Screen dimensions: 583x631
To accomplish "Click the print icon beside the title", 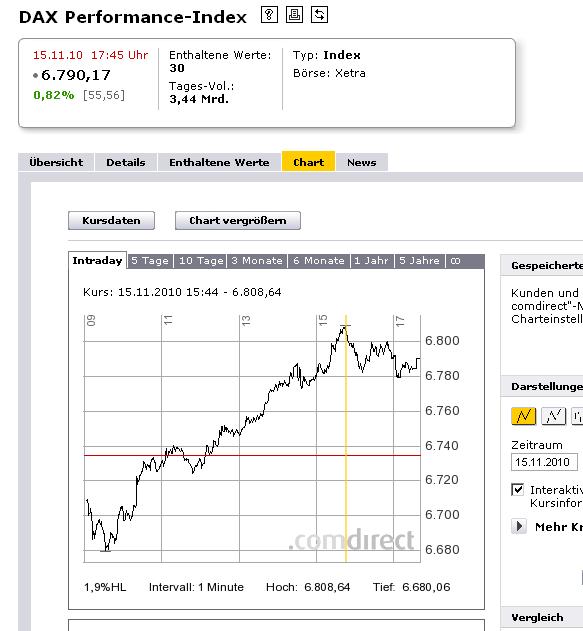I will [295, 15].
